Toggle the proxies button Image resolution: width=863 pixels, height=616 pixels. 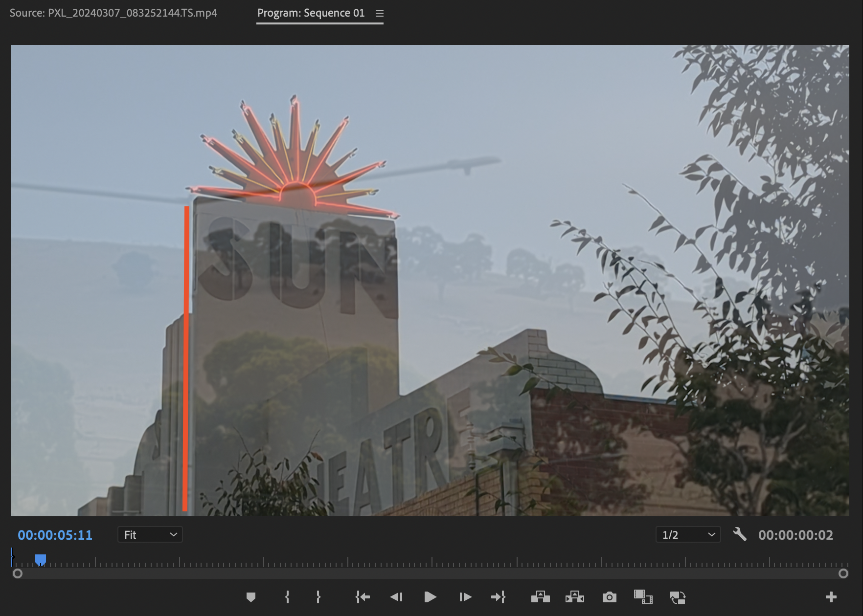[678, 597]
